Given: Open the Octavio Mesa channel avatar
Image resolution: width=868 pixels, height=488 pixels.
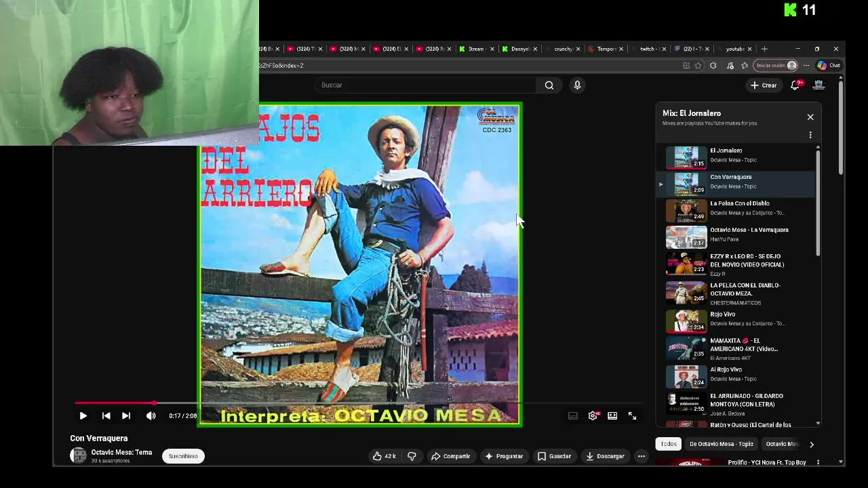Looking at the screenshot, I should [x=79, y=455].
